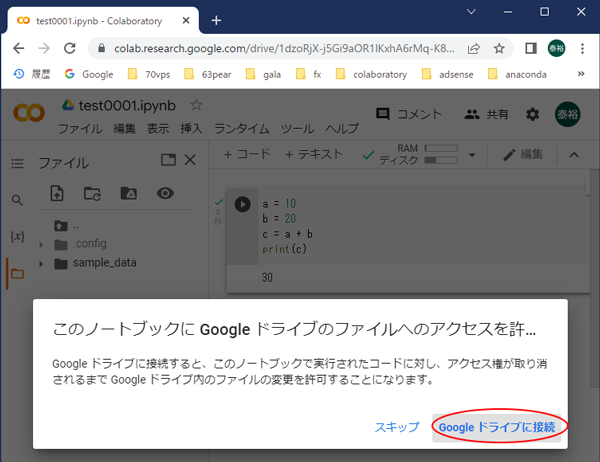Viewport: 600px width, 462px height.
Task: Open the fx bookmark folder
Action: [x=308, y=74]
